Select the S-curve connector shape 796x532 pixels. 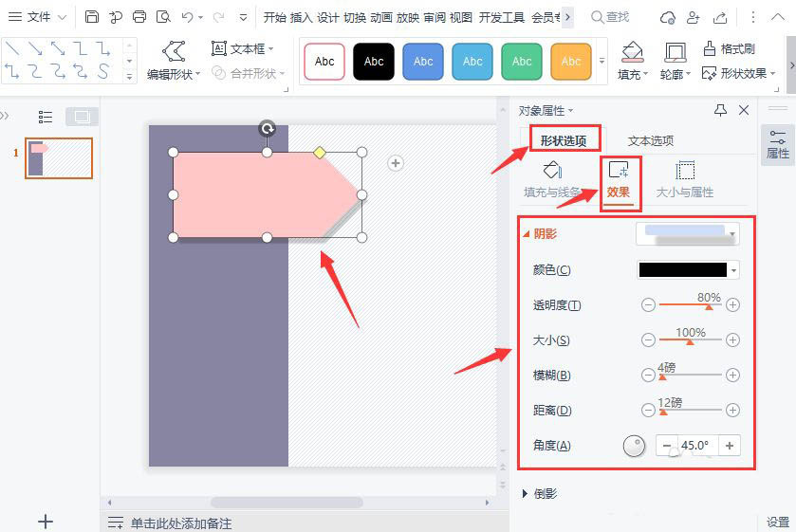[103, 71]
